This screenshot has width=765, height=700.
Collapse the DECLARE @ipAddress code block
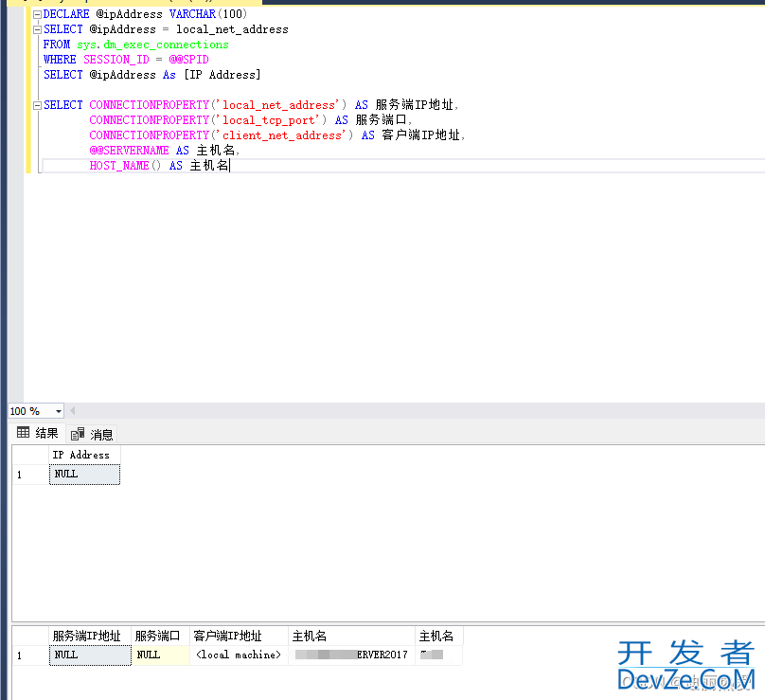click(37, 14)
